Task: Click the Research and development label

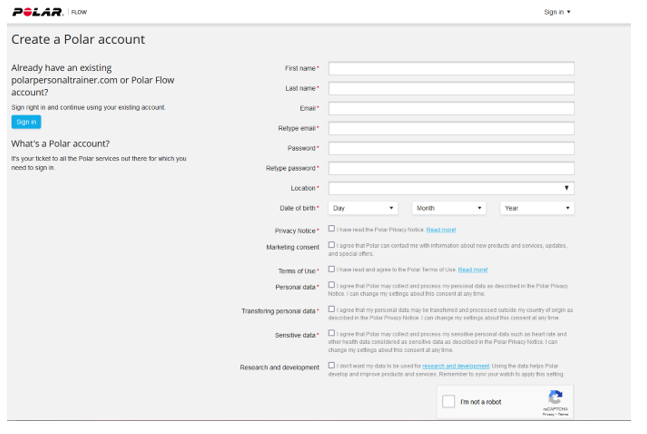Action: 279,368
